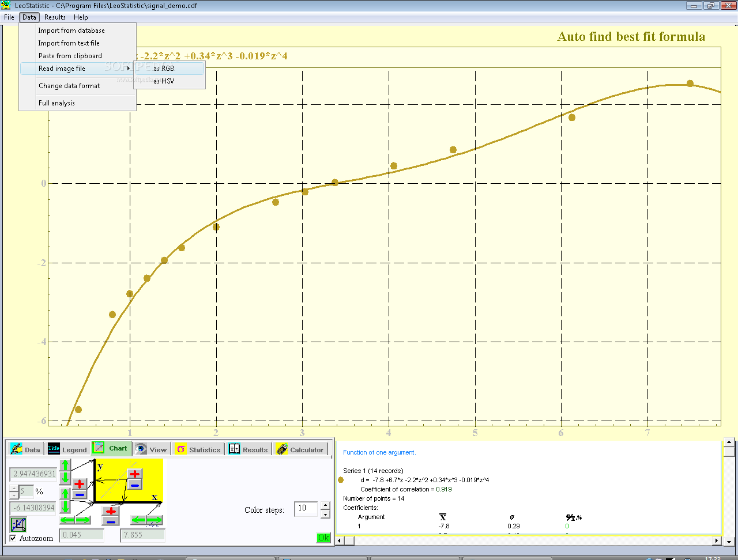Screen dimensions: 738x560
Task: Click green right arrow above 0.045 field
Action: (82, 520)
